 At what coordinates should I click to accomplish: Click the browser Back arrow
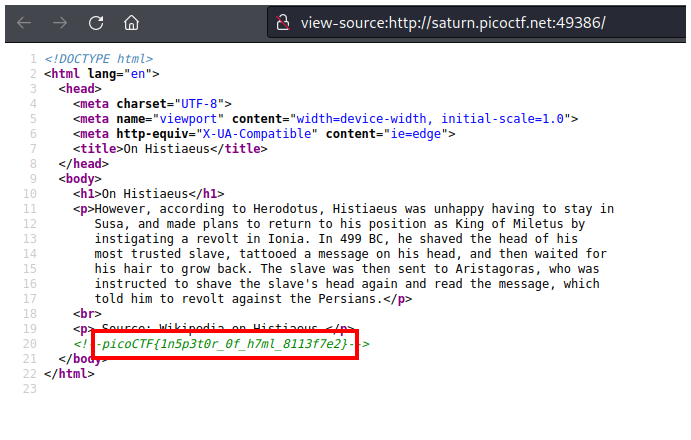pyautogui.click(x=23, y=22)
